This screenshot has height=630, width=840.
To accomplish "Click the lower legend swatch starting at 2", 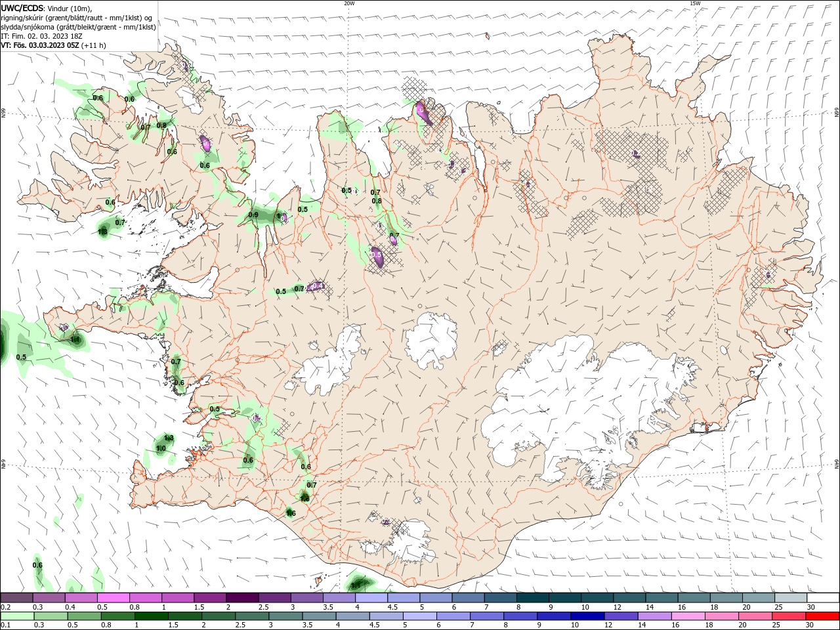I will pyautogui.click(x=219, y=616).
